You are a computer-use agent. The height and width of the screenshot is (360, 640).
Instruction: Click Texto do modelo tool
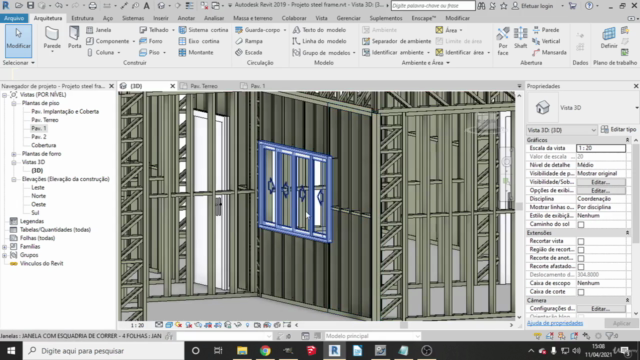320,30
